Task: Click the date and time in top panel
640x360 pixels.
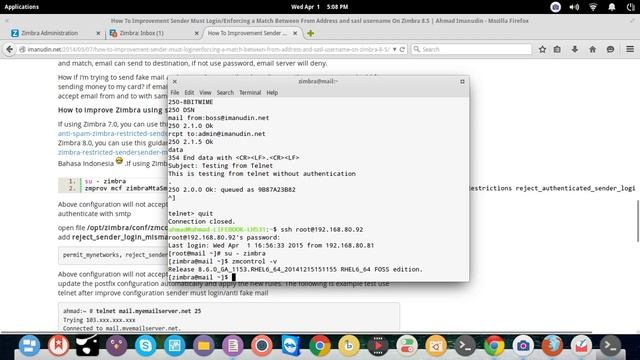Action: (x=320, y=7)
